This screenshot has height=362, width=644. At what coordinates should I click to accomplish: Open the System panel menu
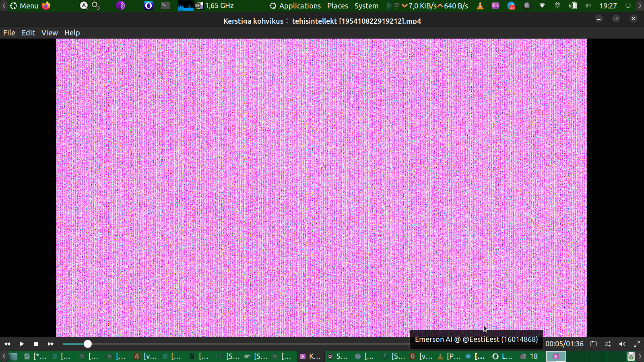pyautogui.click(x=366, y=6)
